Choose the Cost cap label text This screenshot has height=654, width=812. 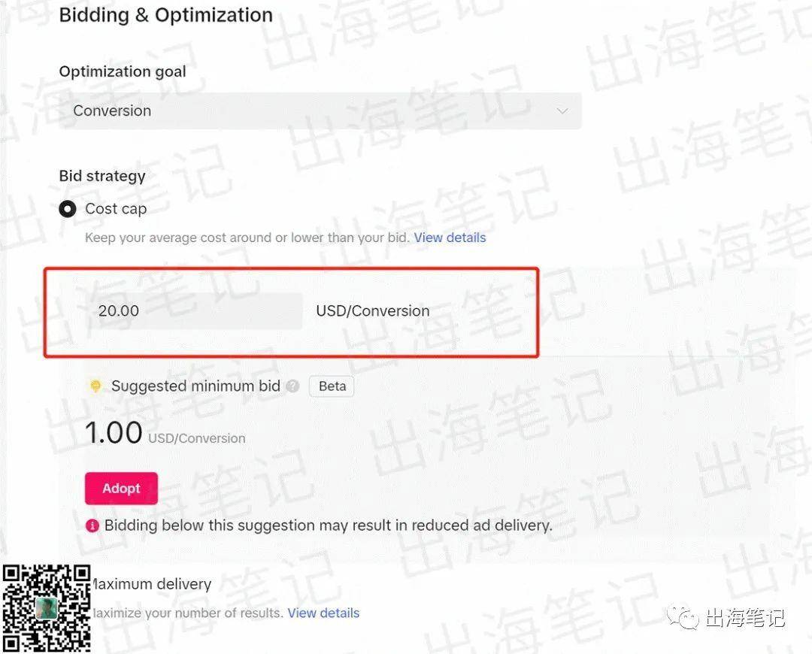[116, 209]
